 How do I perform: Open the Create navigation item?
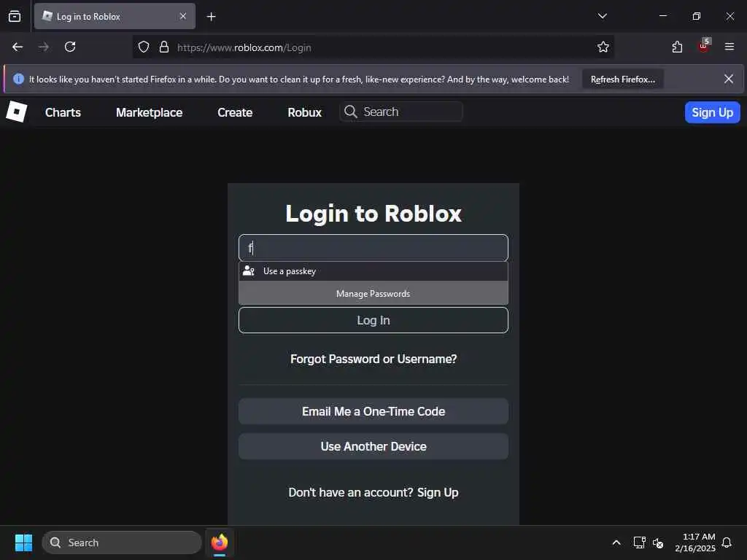coord(235,112)
